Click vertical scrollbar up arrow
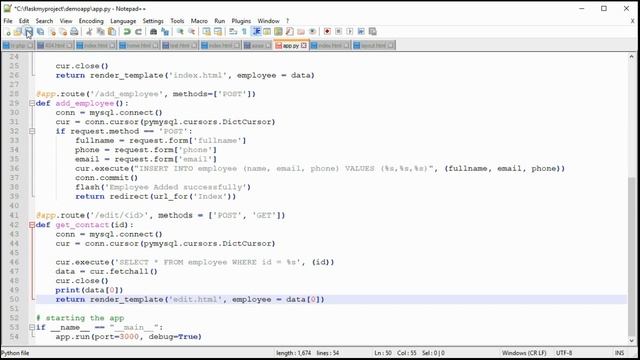This screenshot has height=360, width=640. pyautogui.click(x=631, y=57)
